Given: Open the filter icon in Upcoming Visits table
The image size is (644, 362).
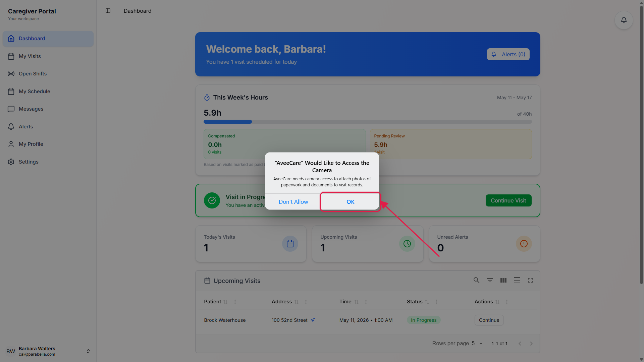Looking at the screenshot, I should tap(490, 280).
